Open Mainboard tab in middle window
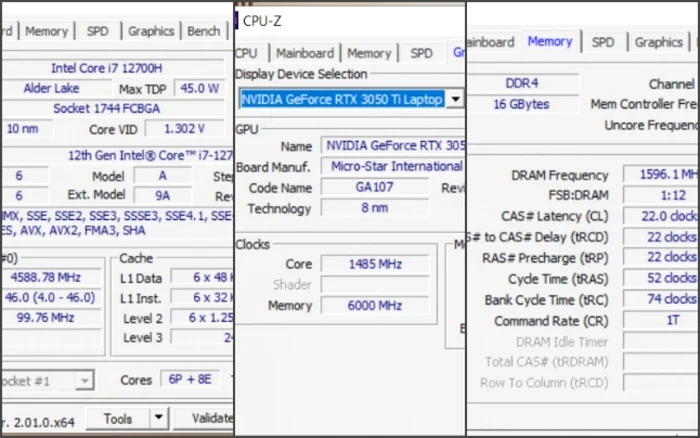This screenshot has height=438, width=700. click(305, 54)
